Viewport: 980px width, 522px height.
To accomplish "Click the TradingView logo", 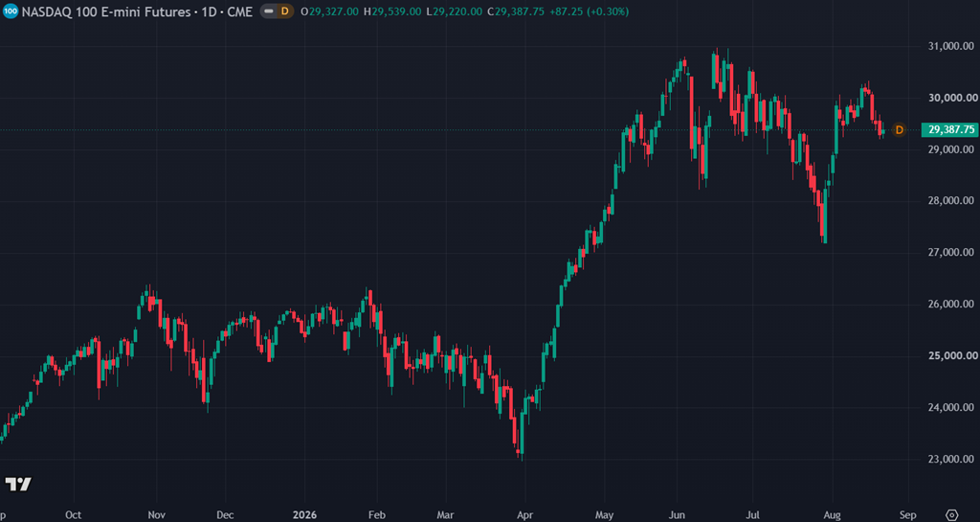I will pos(18,484).
